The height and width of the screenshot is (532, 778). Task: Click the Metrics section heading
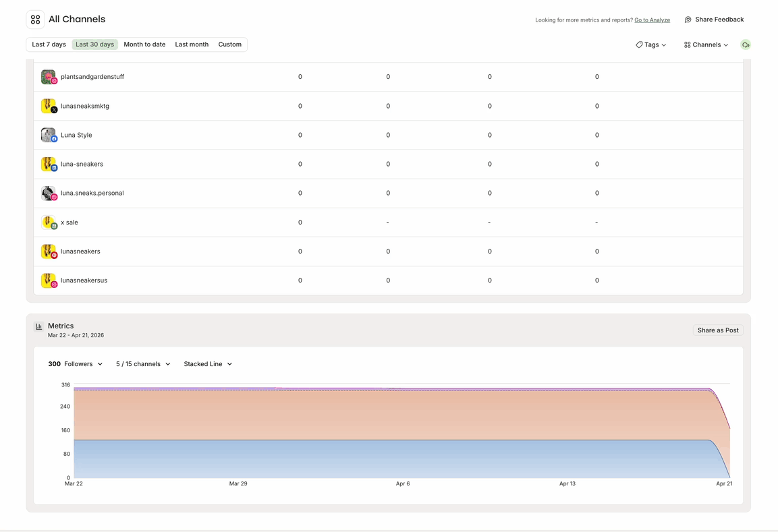61,326
